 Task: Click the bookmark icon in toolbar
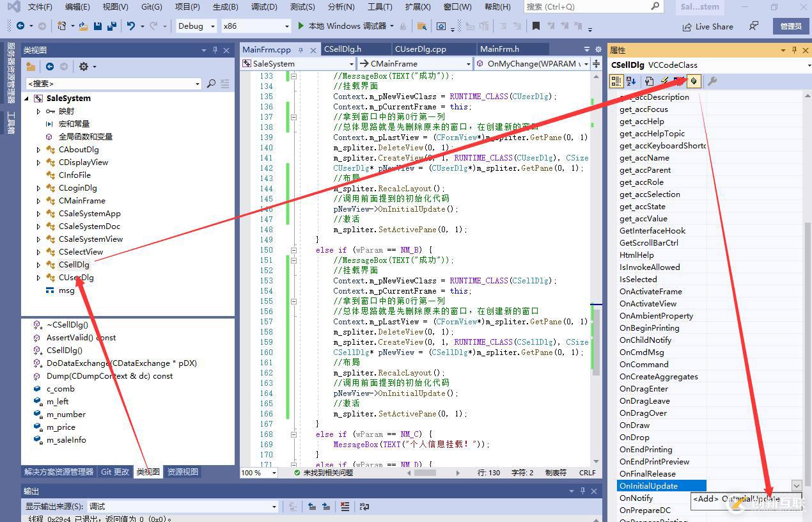(536, 26)
